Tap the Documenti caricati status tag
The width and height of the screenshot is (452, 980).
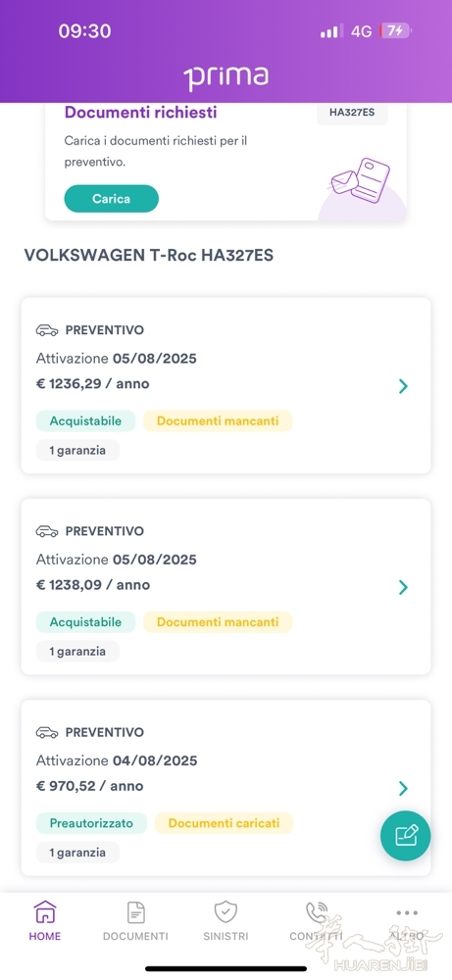pyautogui.click(x=224, y=823)
